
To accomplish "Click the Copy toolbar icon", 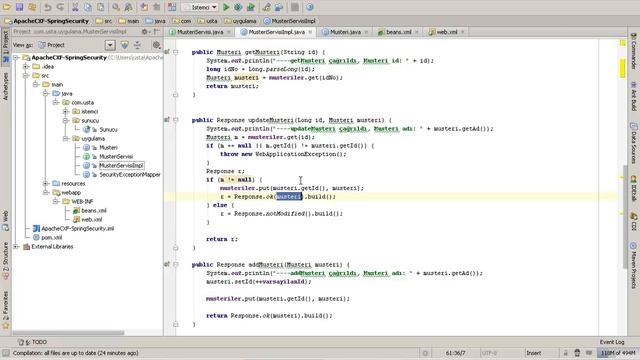I will [x=88, y=7].
